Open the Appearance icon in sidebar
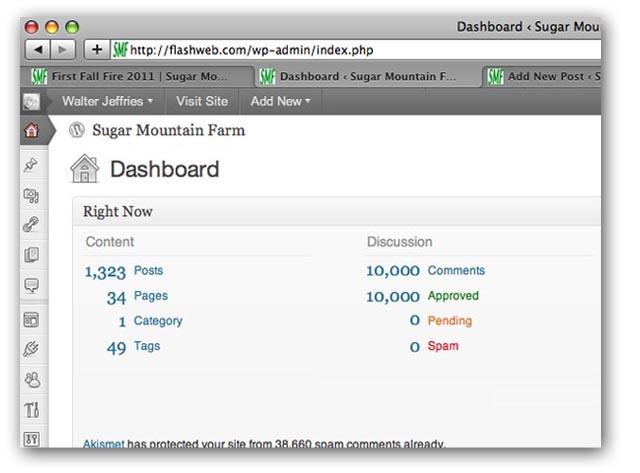 (x=31, y=320)
